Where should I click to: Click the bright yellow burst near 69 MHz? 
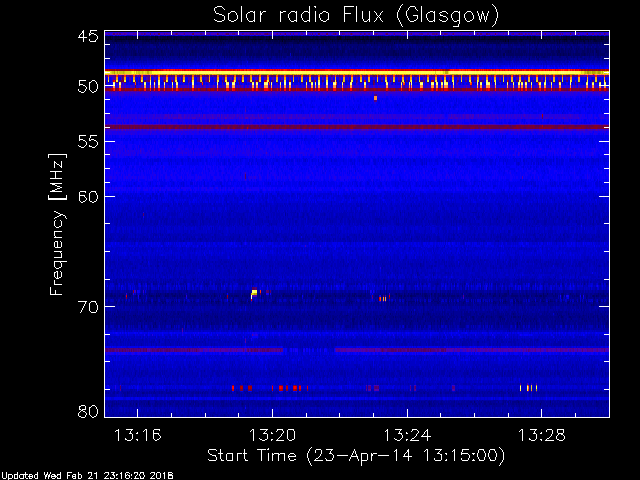(253, 293)
